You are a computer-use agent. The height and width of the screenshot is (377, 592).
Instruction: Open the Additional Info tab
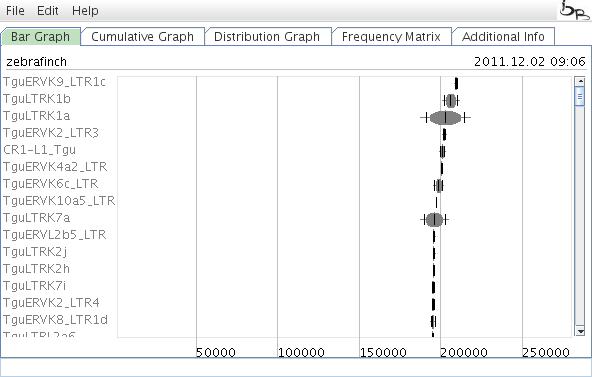coord(503,37)
